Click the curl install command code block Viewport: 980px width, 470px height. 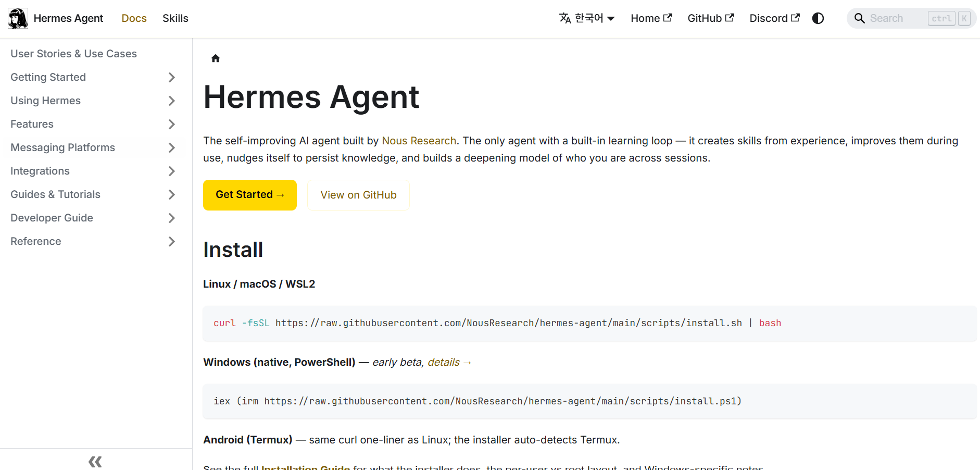[x=589, y=323]
